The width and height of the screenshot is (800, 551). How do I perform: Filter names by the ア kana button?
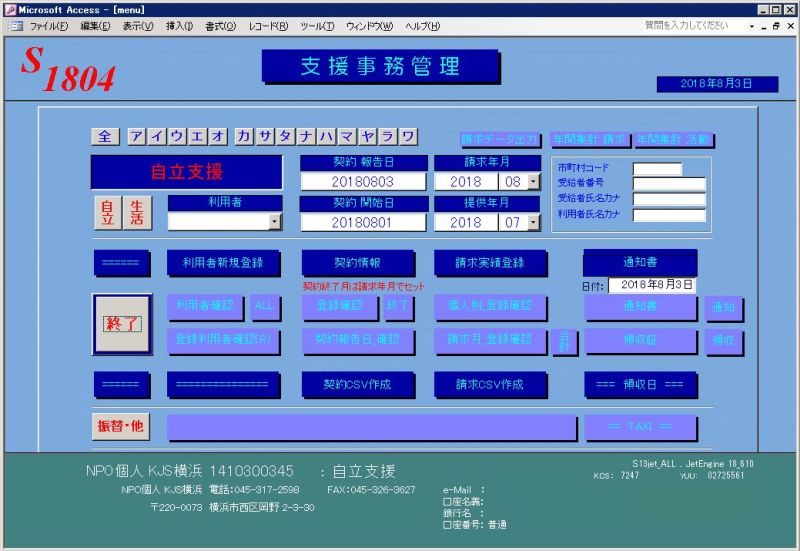point(137,136)
